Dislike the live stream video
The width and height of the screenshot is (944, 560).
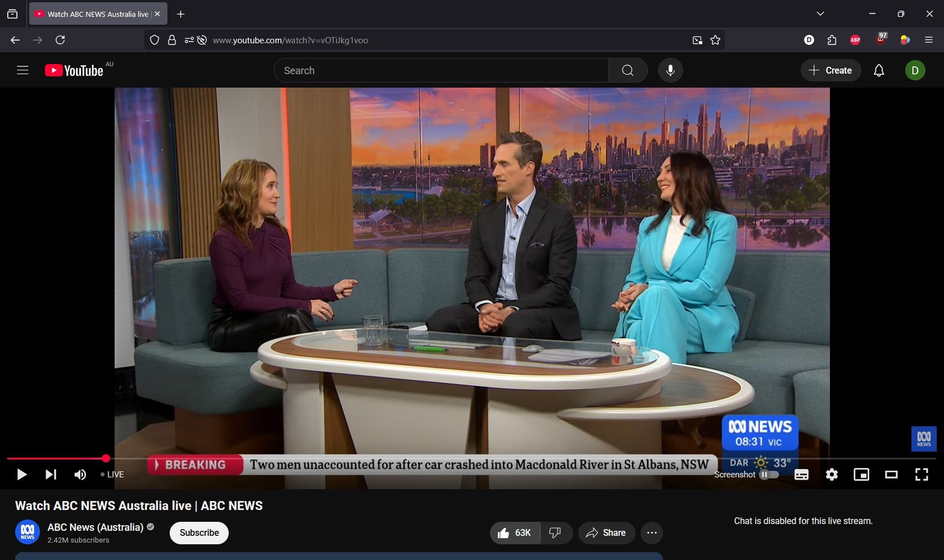[x=555, y=533]
